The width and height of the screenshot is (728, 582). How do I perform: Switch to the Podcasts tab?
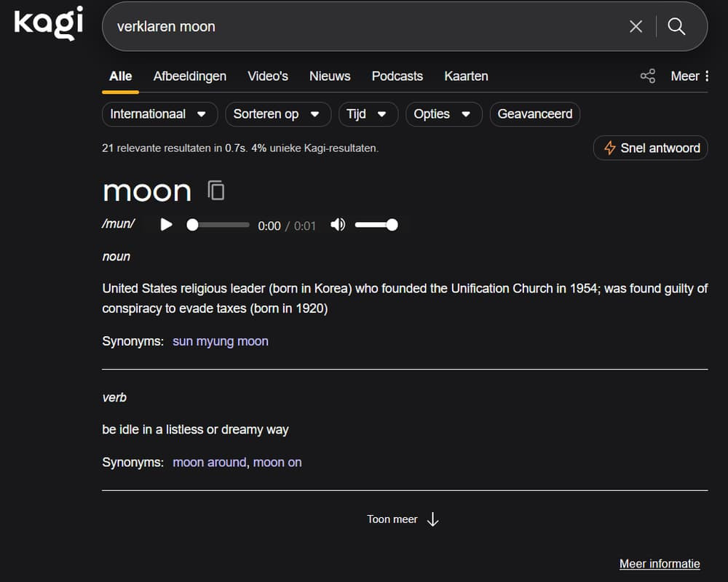click(397, 76)
